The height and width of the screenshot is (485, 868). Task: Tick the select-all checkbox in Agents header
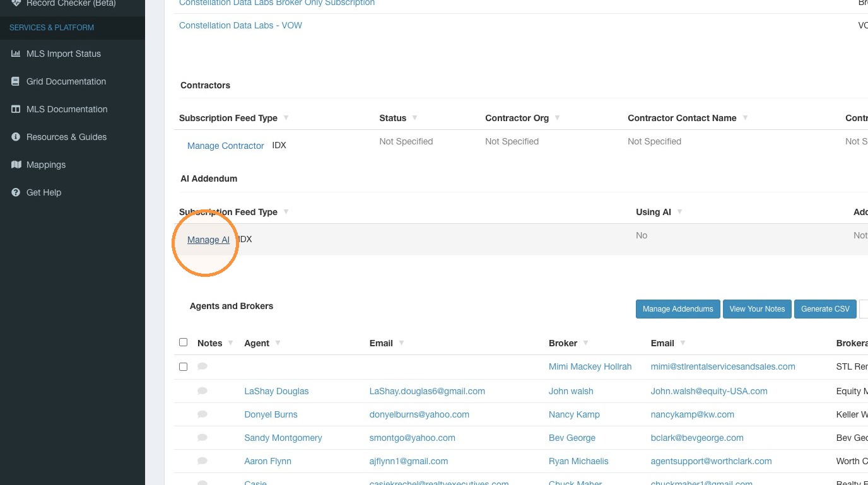coord(184,342)
